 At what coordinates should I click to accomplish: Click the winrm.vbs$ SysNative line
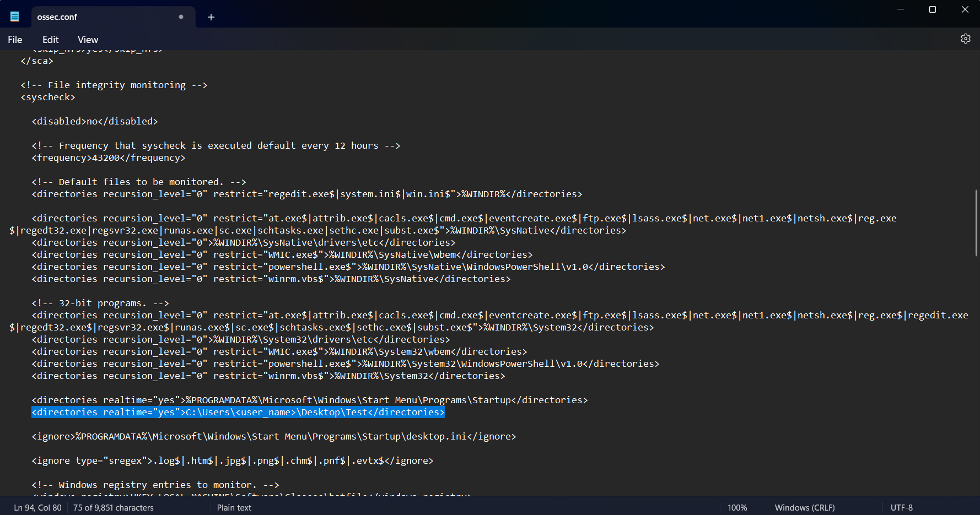271,279
